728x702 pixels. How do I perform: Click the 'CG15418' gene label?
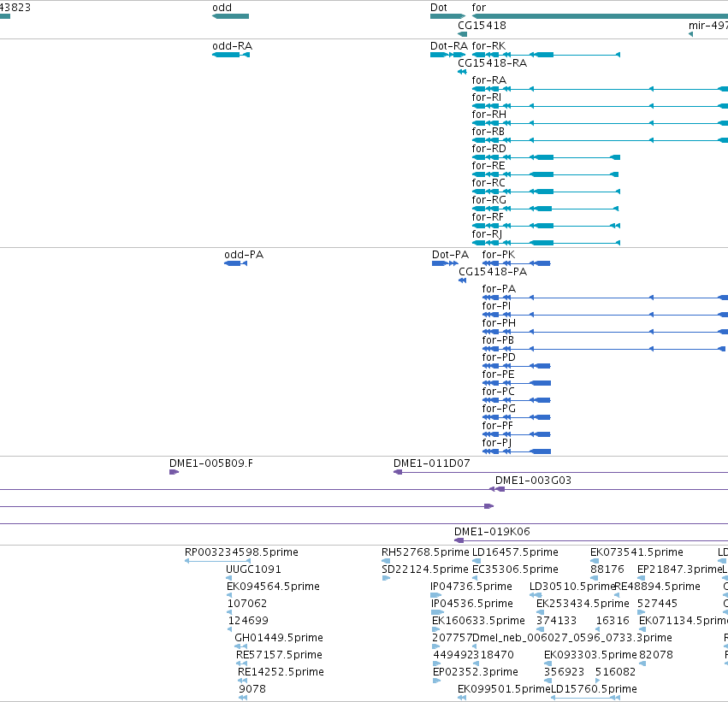point(482,26)
